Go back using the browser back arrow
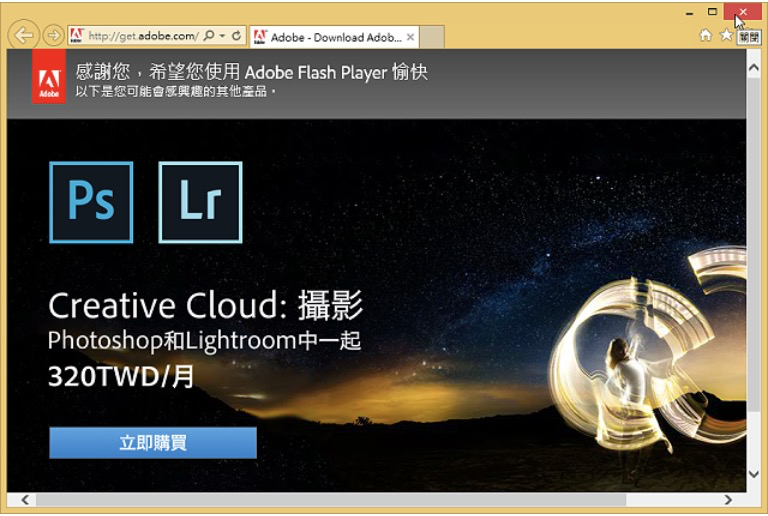The image size is (768, 516). pyautogui.click(x=23, y=35)
